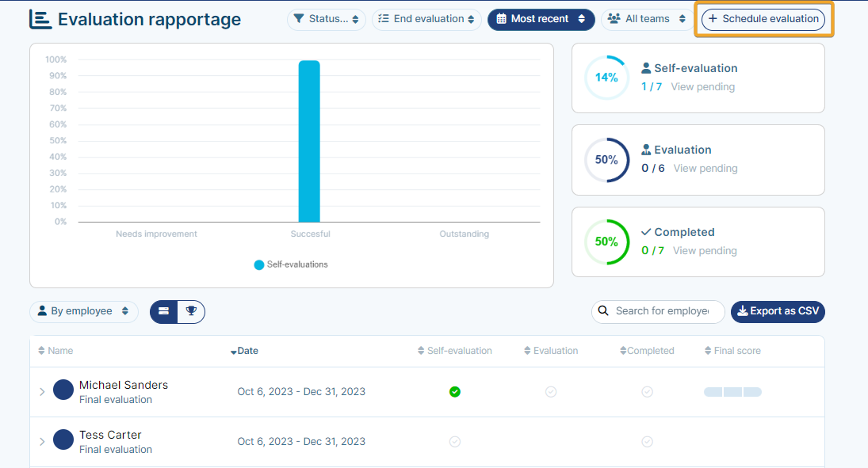Viewport: 868px width, 468px height.
Task: Open the Status filter dropdown
Action: (x=327, y=19)
